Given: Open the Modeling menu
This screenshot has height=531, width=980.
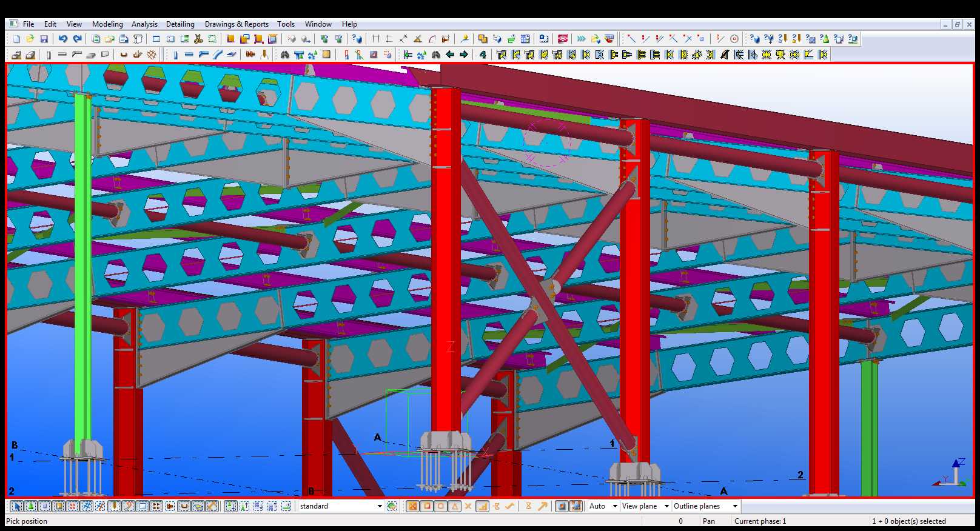Looking at the screenshot, I should click(x=107, y=24).
